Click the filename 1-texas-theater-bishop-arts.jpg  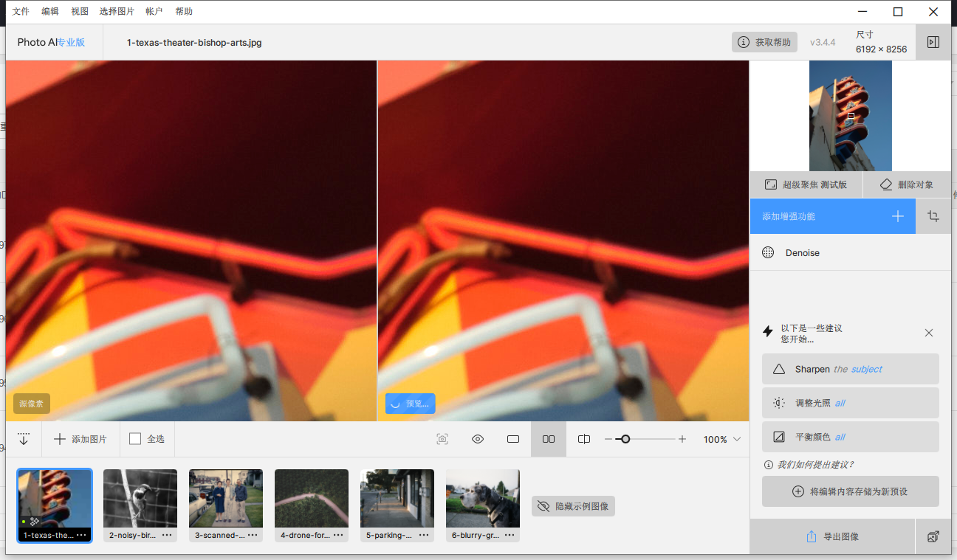click(194, 43)
